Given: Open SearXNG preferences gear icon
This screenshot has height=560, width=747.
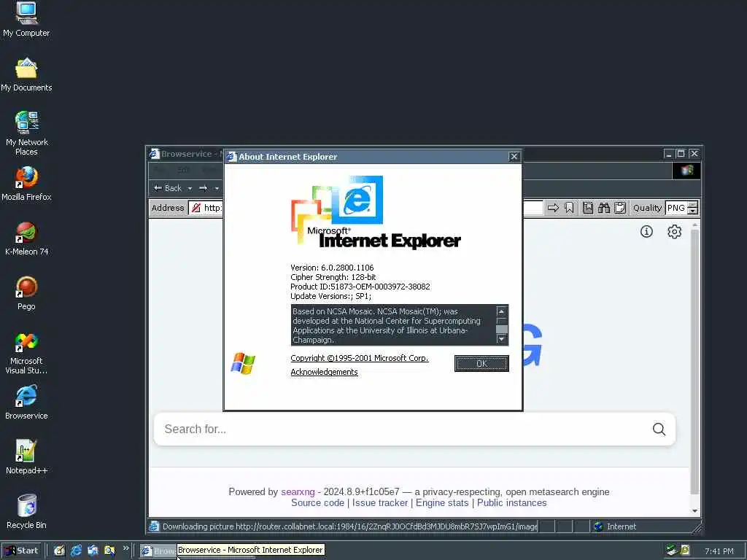Looking at the screenshot, I should coord(674,231).
